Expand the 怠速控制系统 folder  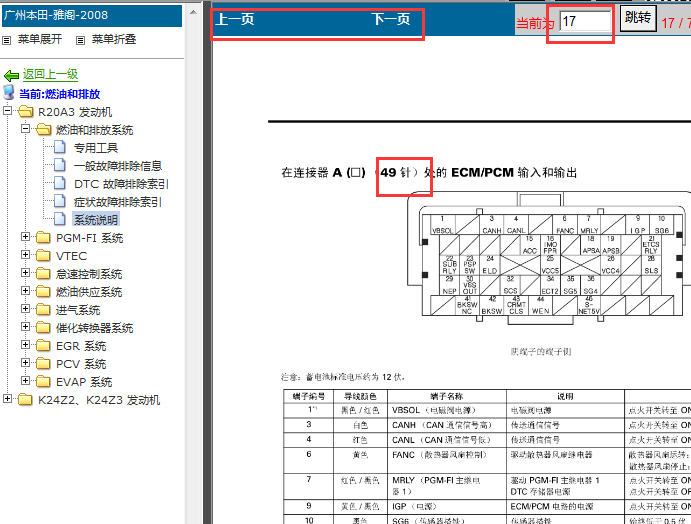(x=26, y=273)
